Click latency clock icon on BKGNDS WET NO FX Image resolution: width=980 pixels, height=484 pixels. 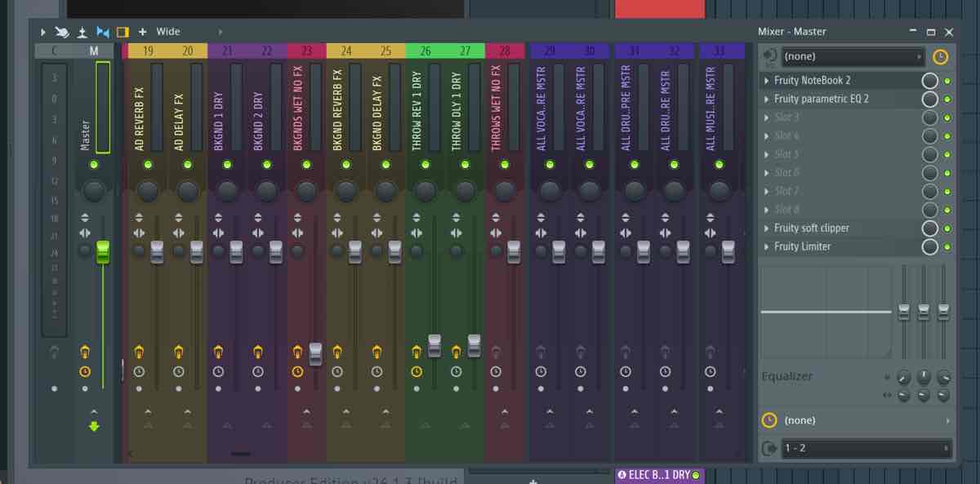coord(297,371)
